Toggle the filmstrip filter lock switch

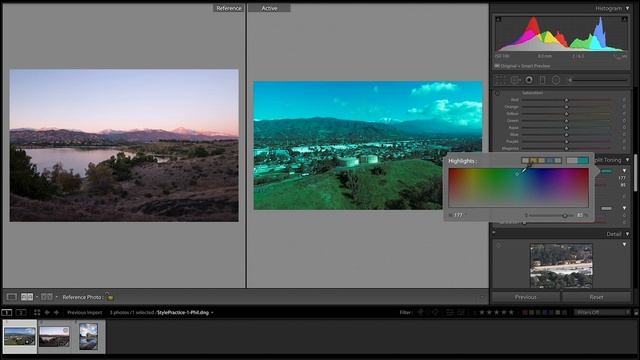pyautogui.click(x=636, y=312)
